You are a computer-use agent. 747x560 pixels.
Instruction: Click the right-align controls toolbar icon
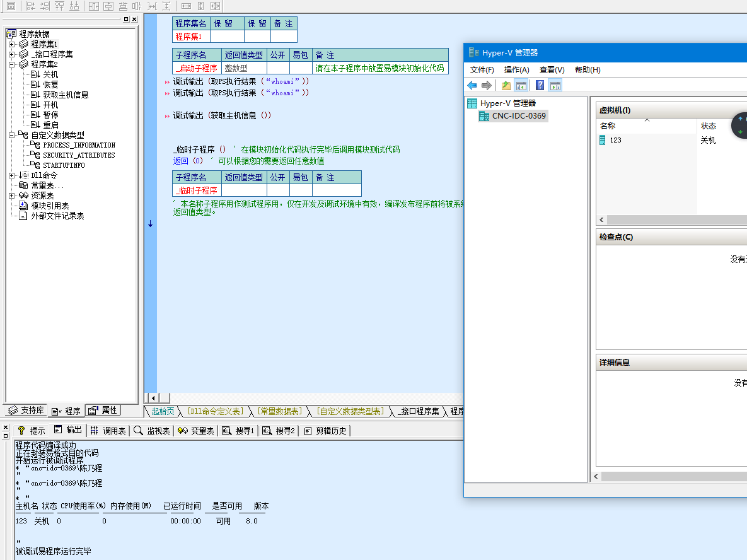point(45,6)
